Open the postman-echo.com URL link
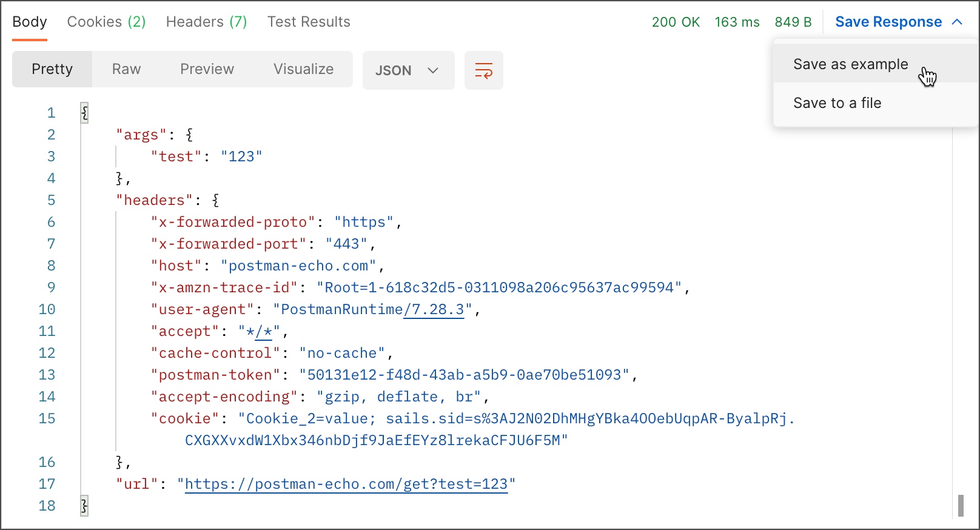980x530 pixels. pos(346,484)
